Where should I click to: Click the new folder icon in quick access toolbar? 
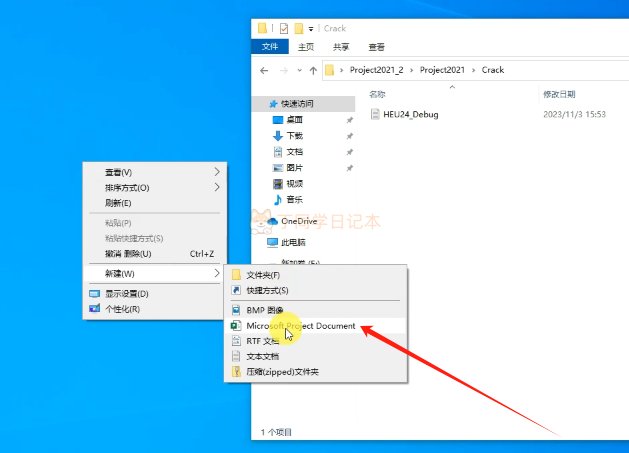coord(299,28)
